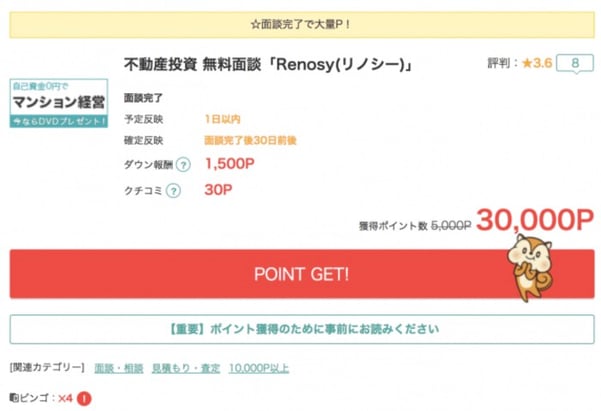Open the 見積もり・査定 category link
Viewport: 601px width, 411px height.
[187, 368]
